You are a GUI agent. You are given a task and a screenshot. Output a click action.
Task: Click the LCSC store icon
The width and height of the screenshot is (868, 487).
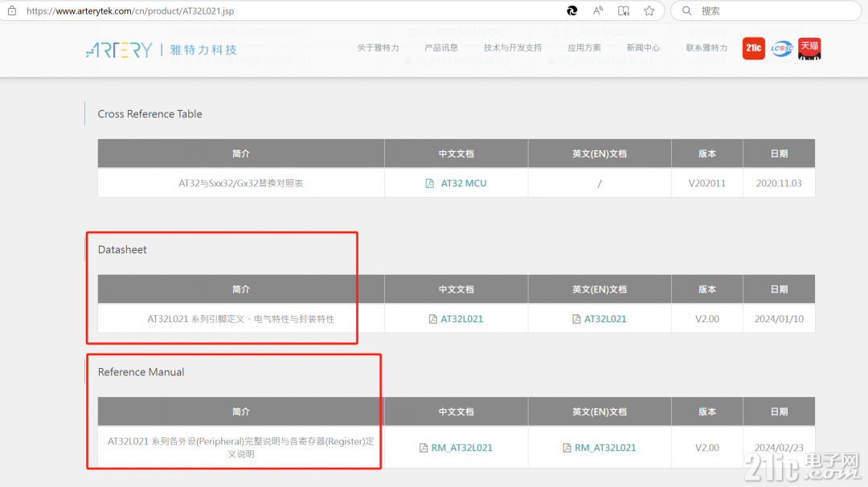tap(782, 48)
